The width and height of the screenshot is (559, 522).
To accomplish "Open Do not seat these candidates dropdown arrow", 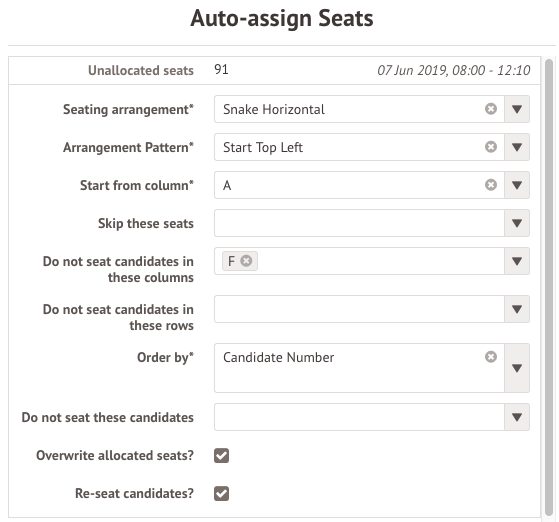I will [517, 417].
